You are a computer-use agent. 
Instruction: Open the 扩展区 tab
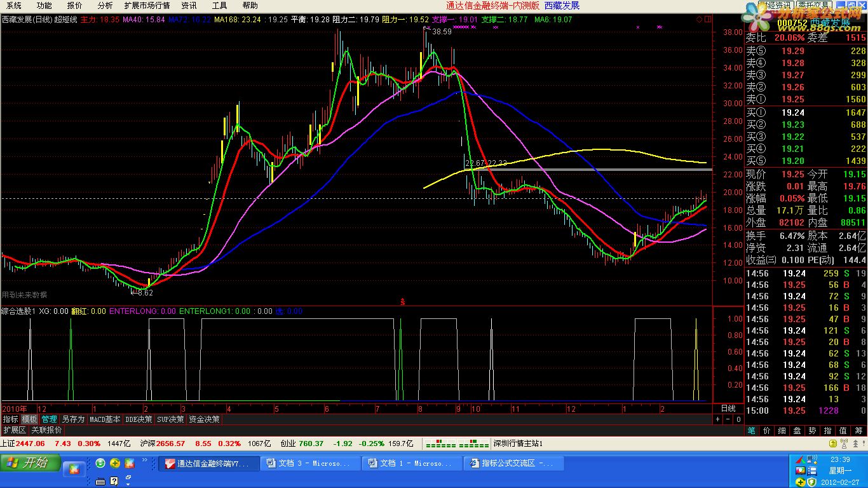(x=15, y=430)
